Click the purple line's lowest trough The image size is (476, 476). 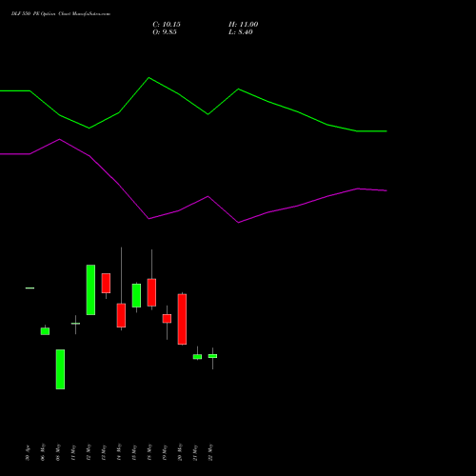coord(239,223)
